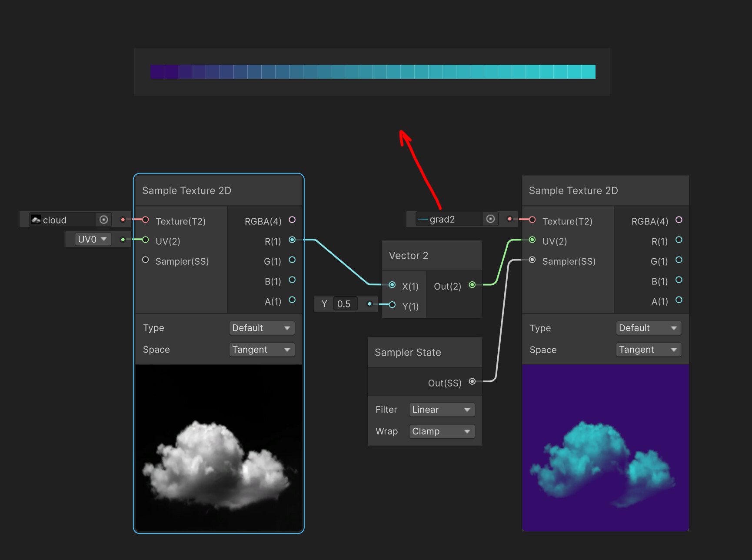Toggle the exposed dot beside the cloud property
The width and height of the screenshot is (752, 560).
point(123,220)
